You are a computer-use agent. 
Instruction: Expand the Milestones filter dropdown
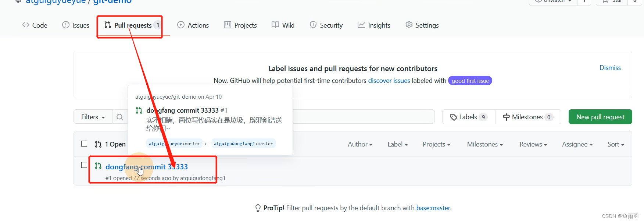coord(485,144)
